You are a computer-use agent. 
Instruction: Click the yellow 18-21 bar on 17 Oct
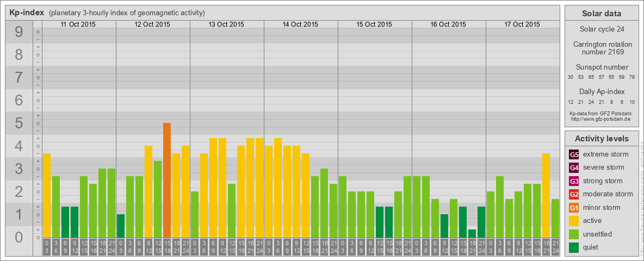546,195
